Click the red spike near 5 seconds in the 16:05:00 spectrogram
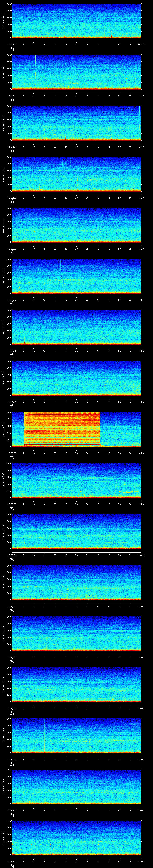Screen dimensions: 153x868 24,341
